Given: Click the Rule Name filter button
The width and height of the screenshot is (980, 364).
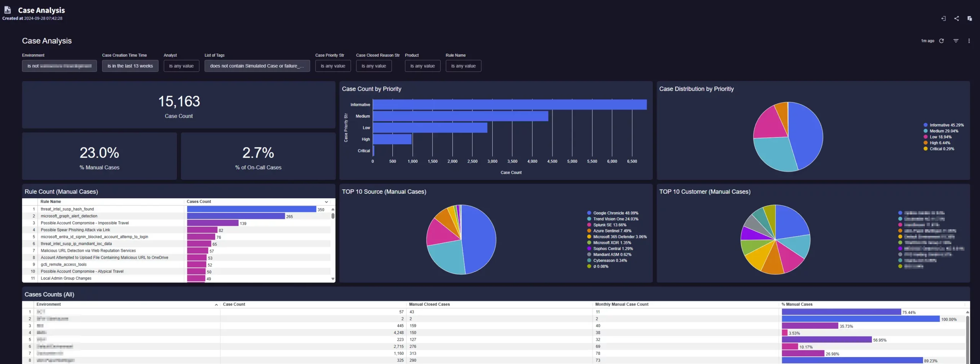Looking at the screenshot, I should point(463,66).
